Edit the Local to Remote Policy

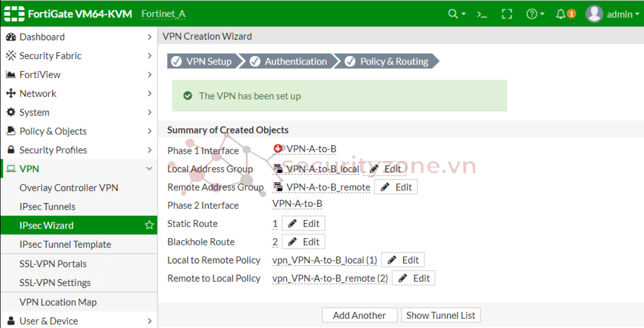click(403, 260)
